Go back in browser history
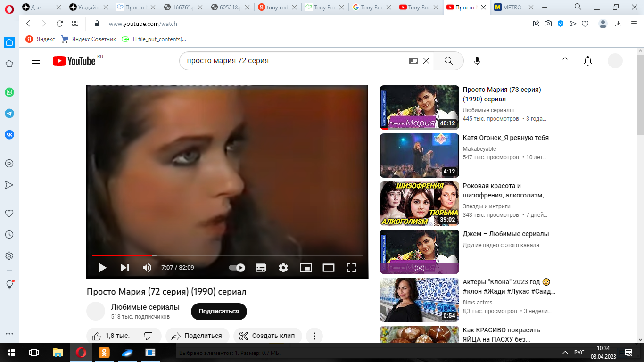Screen dimensions: 644x362 [28, 24]
